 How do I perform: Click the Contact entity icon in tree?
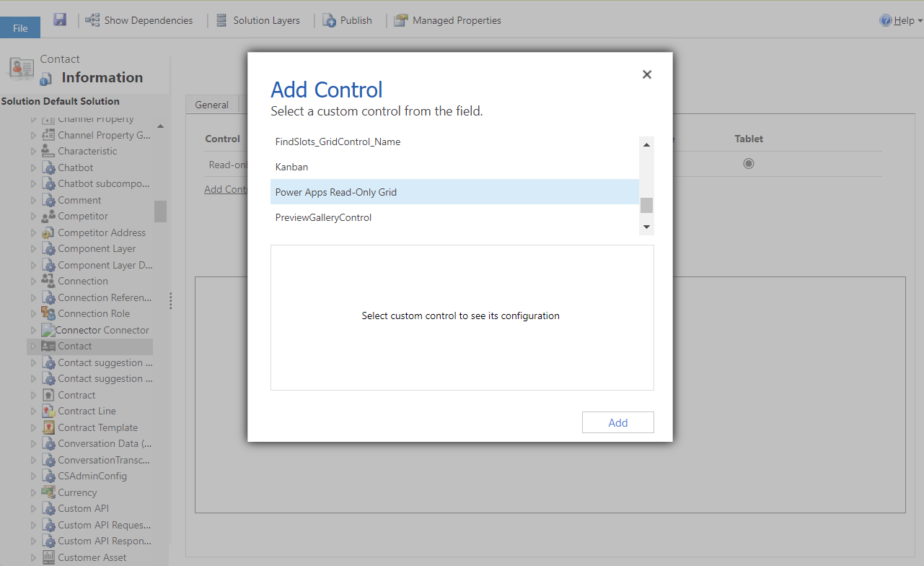[x=48, y=346]
